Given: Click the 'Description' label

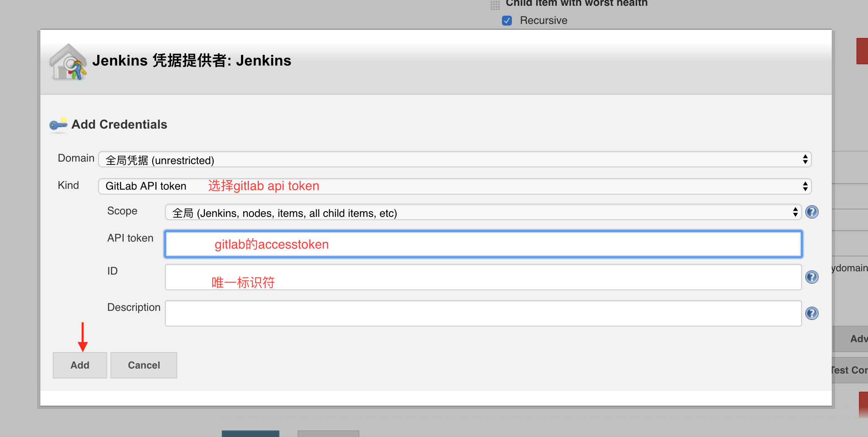Looking at the screenshot, I should [x=134, y=308].
